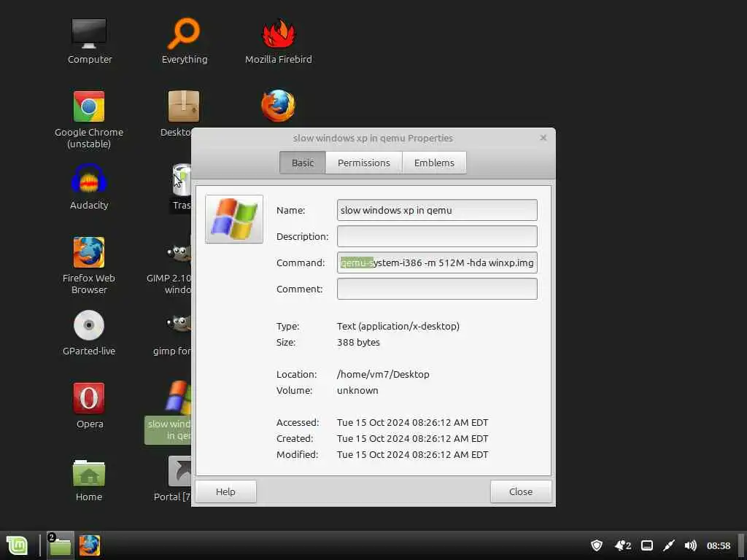Open the shield update manager tray icon
Image resolution: width=747 pixels, height=560 pixels.
[x=597, y=545]
